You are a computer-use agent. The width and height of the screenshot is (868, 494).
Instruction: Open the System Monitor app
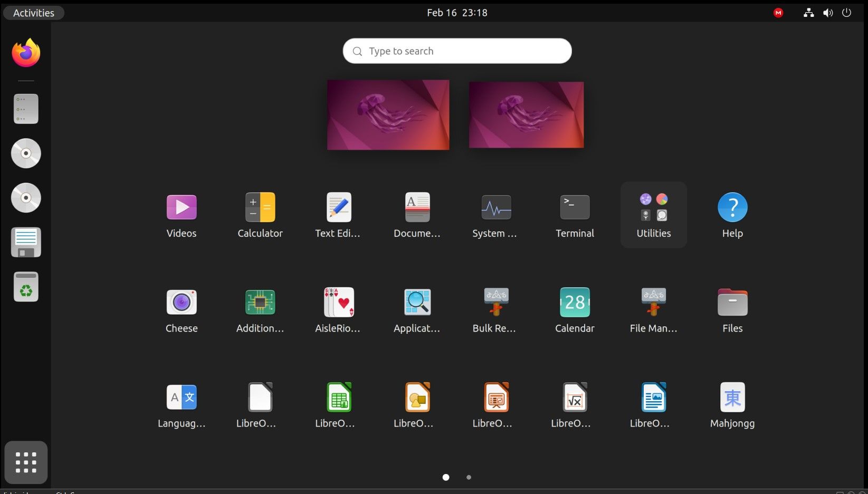coord(495,207)
